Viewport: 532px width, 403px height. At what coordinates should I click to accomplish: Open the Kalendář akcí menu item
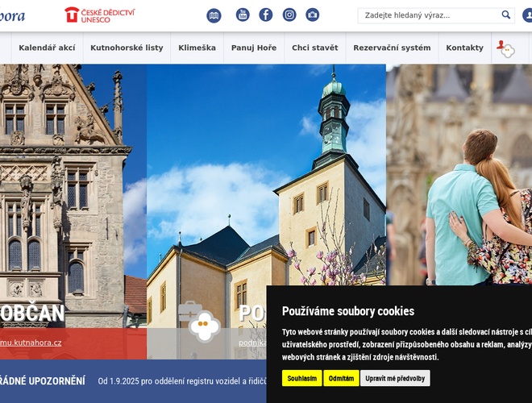(47, 48)
